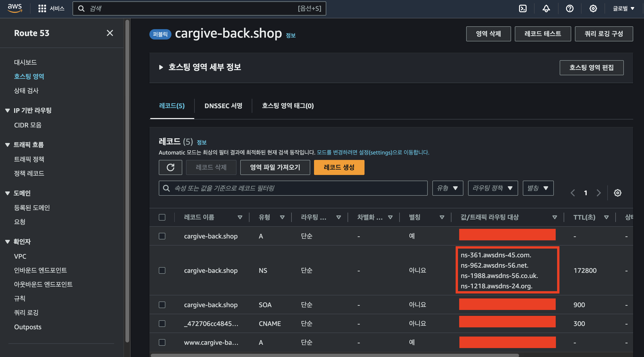
Task: Open the 라우팅 정책 filter dropdown
Action: point(493,188)
